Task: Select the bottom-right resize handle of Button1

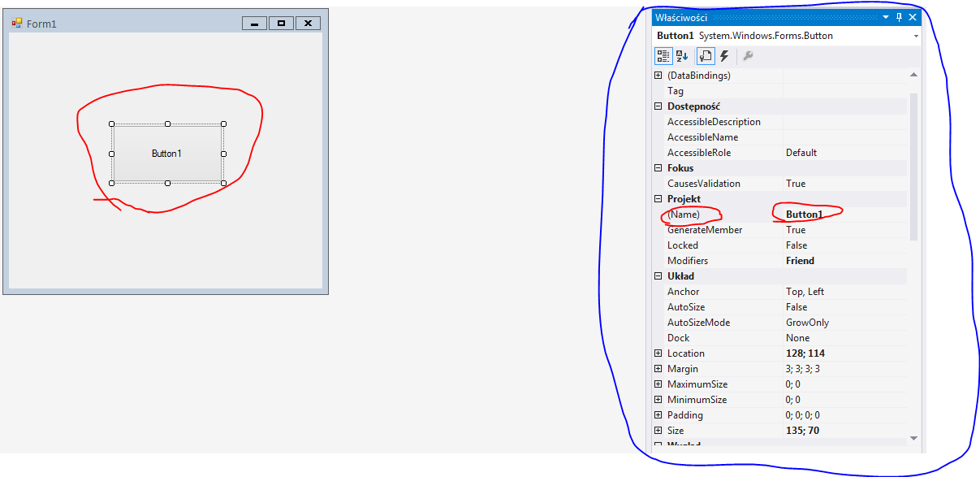Action: (x=223, y=183)
